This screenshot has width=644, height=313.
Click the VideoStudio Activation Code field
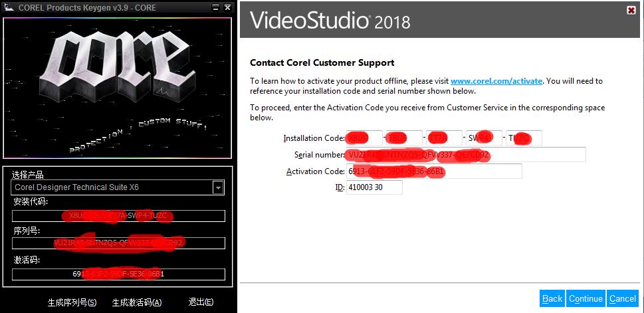[x=434, y=171]
